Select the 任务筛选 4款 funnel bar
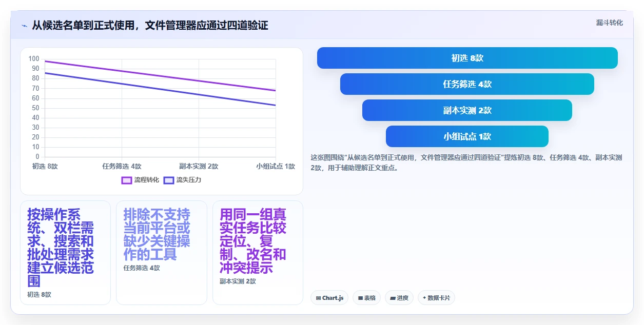644x325 pixels. (x=467, y=84)
